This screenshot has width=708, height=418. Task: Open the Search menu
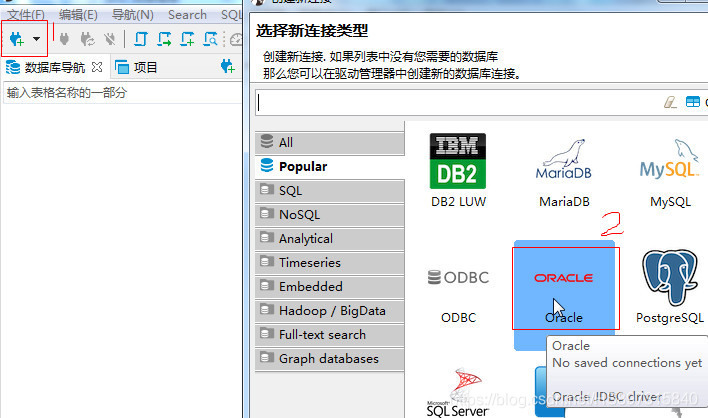187,15
